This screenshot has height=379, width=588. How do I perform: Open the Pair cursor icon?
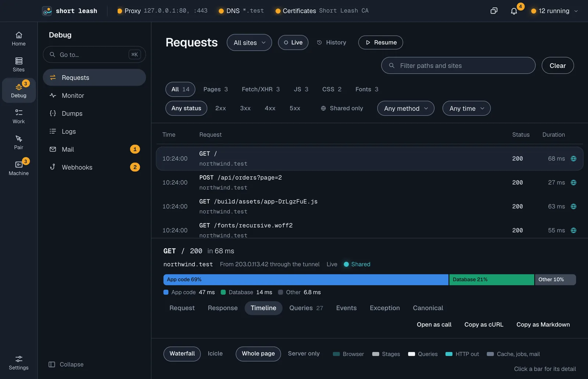click(x=19, y=139)
